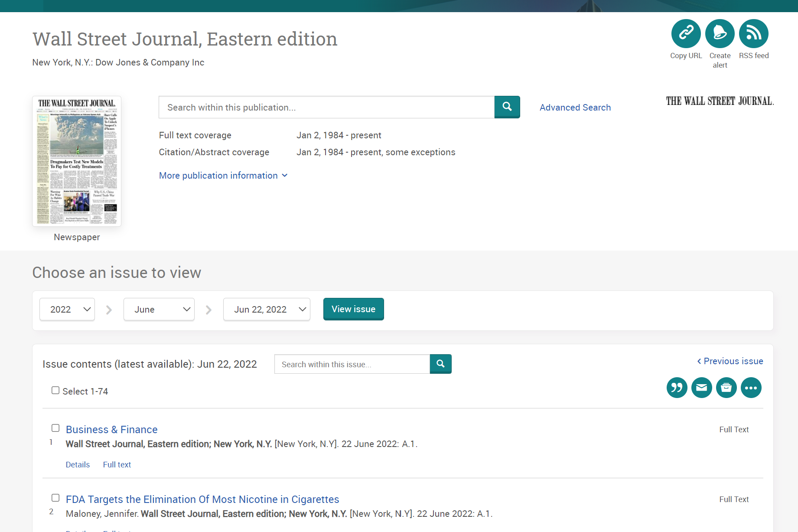Screen dimensions: 798x532
Task: Copy the publication URL
Action: point(686,33)
